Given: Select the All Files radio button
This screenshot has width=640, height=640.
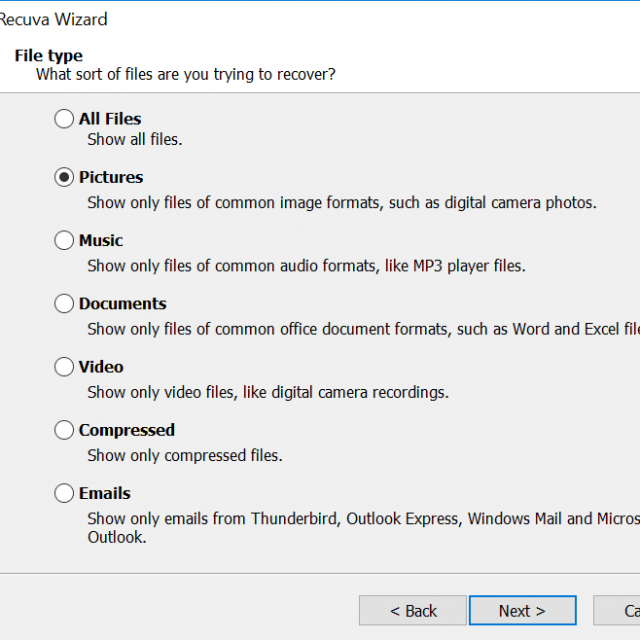Looking at the screenshot, I should pos(64,119).
